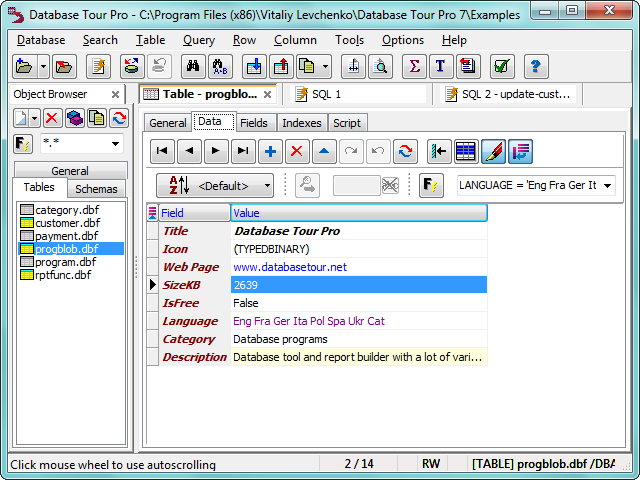Screen dimensions: 640x480
Task: Go to the next record
Action: 216,151
